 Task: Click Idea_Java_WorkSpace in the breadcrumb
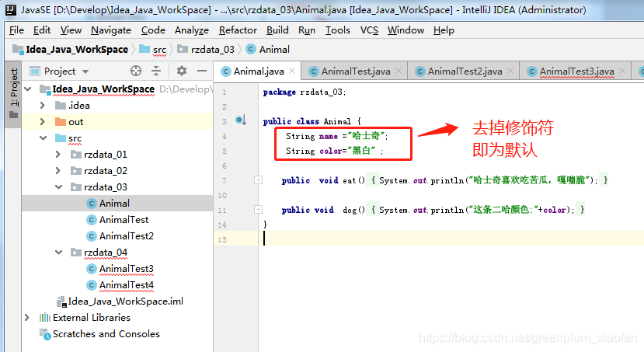77,49
